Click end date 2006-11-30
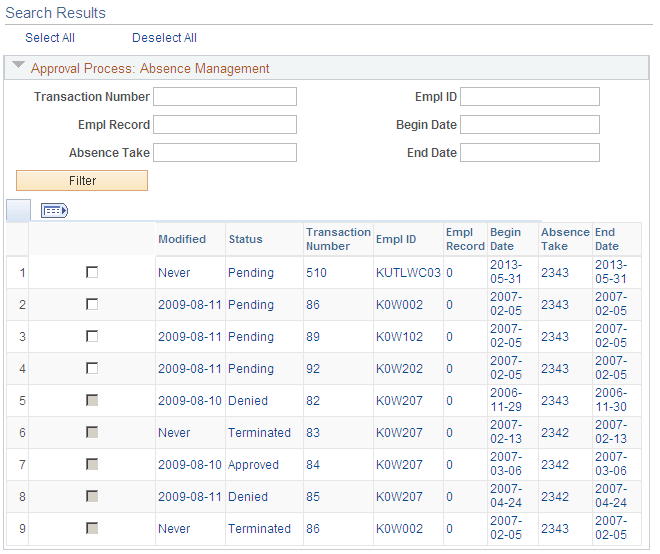The height and width of the screenshot is (554, 660). coord(611,400)
